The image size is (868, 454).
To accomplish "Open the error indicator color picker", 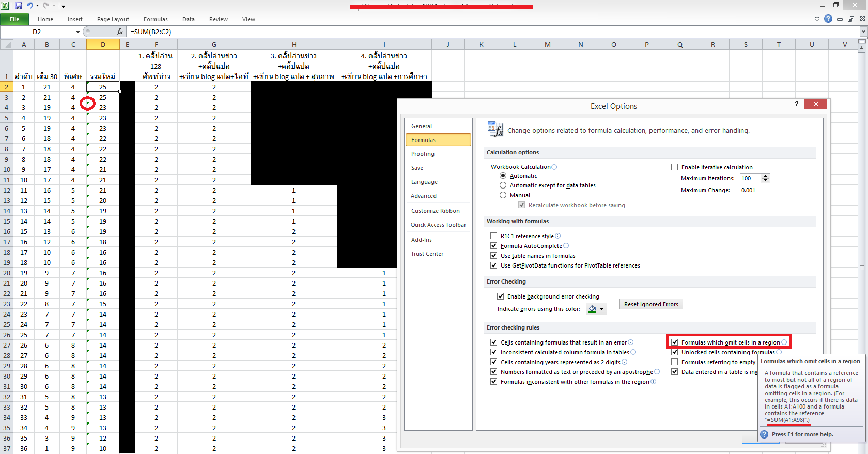I will coord(596,309).
